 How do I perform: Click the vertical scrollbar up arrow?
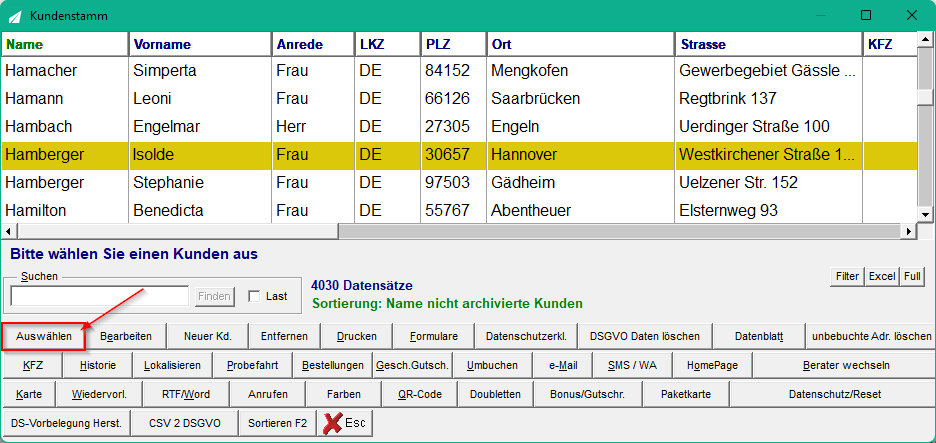tap(925, 40)
